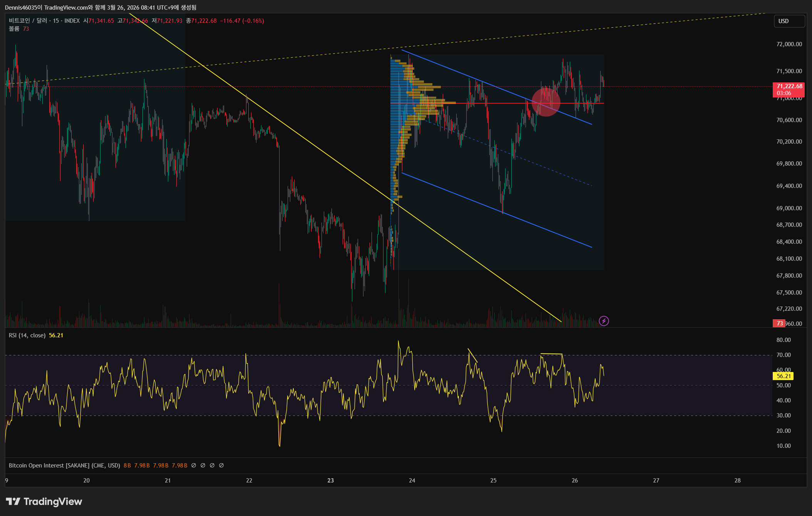Click the 68,100.00 price axis label
The image size is (812, 516).
point(789,259)
